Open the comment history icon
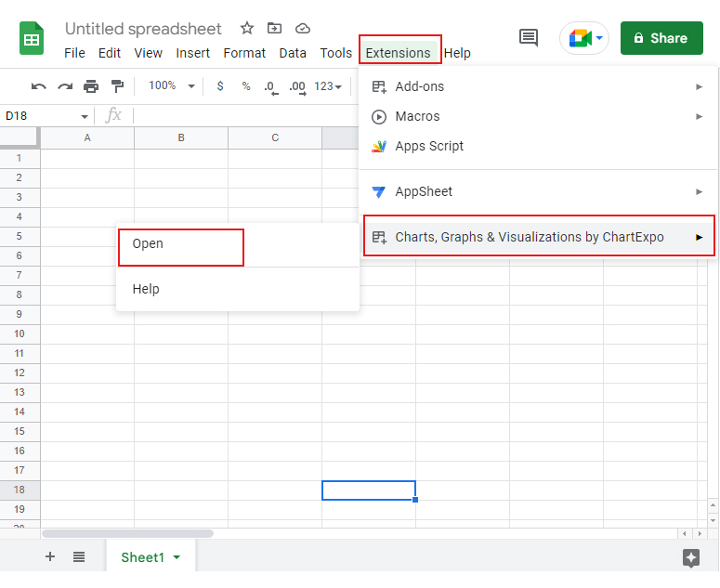This screenshot has width=720, height=588. [529, 38]
